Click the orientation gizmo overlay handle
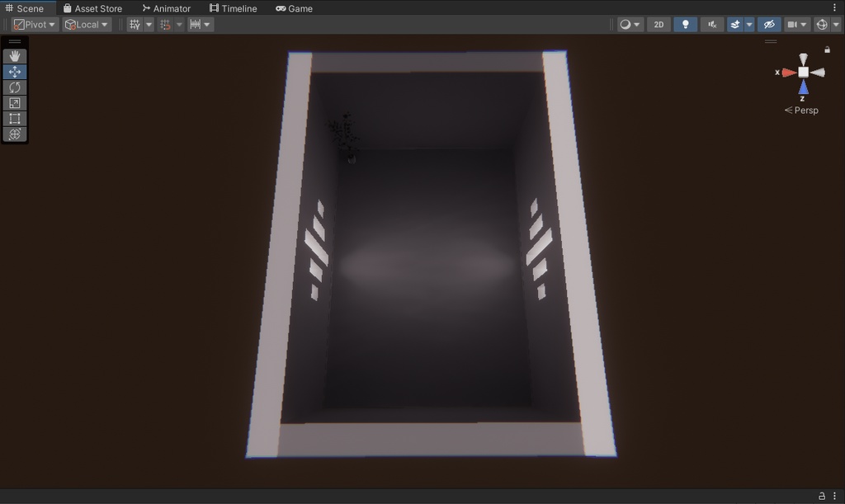Screen dimensions: 845x504 pyautogui.click(x=771, y=41)
